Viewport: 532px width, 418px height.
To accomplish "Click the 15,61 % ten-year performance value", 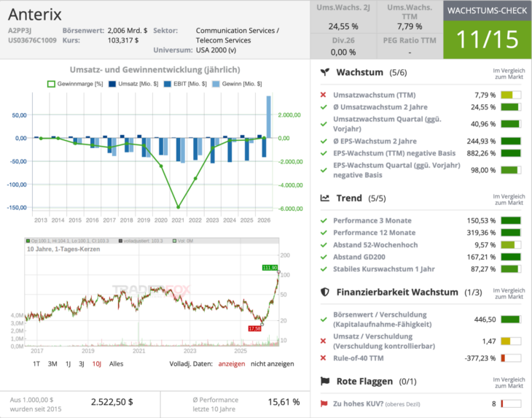I will [283, 402].
